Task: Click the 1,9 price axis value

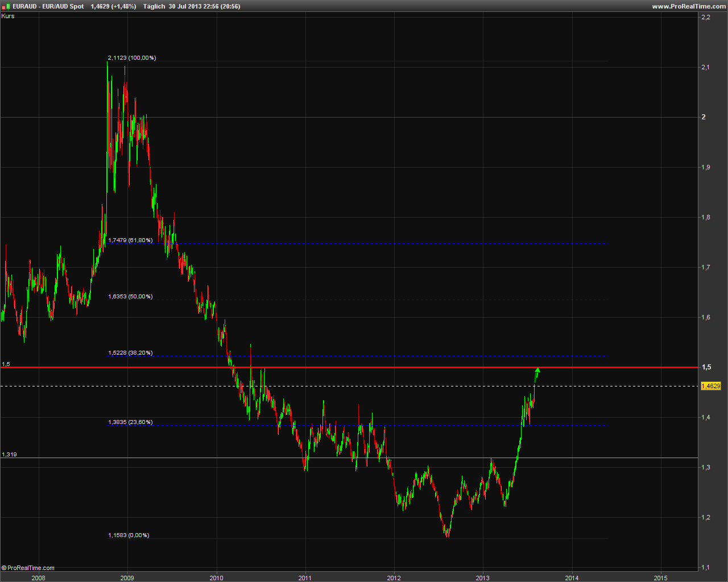Action: tap(706, 167)
